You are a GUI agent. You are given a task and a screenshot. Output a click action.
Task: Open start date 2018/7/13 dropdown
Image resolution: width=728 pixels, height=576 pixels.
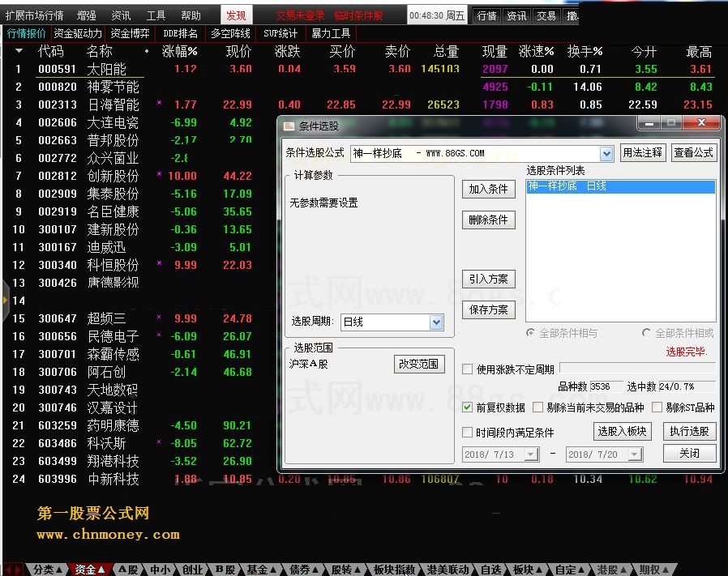(x=531, y=454)
